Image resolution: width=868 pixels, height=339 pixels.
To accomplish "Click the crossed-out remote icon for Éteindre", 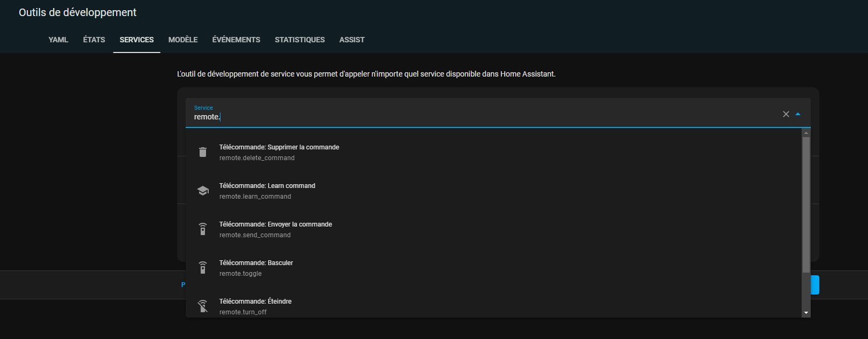I will tap(203, 306).
